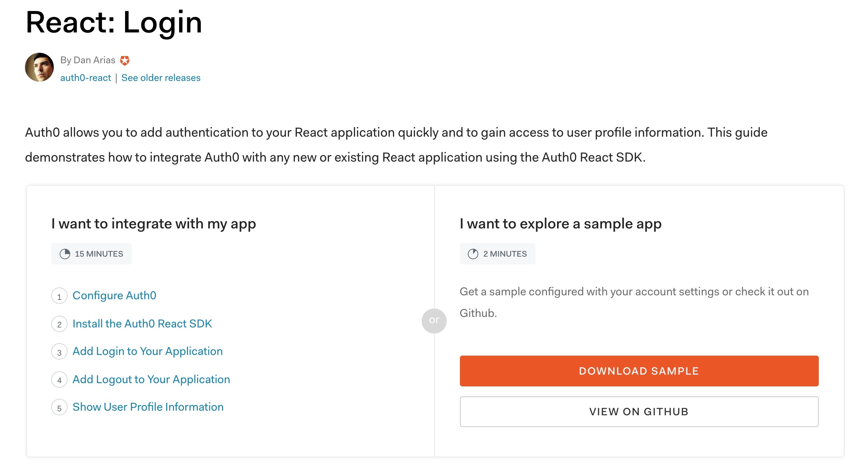The height and width of the screenshot is (470, 868).
Task: Click the 15 MINUTES duration badge
Action: pyautogui.click(x=91, y=253)
